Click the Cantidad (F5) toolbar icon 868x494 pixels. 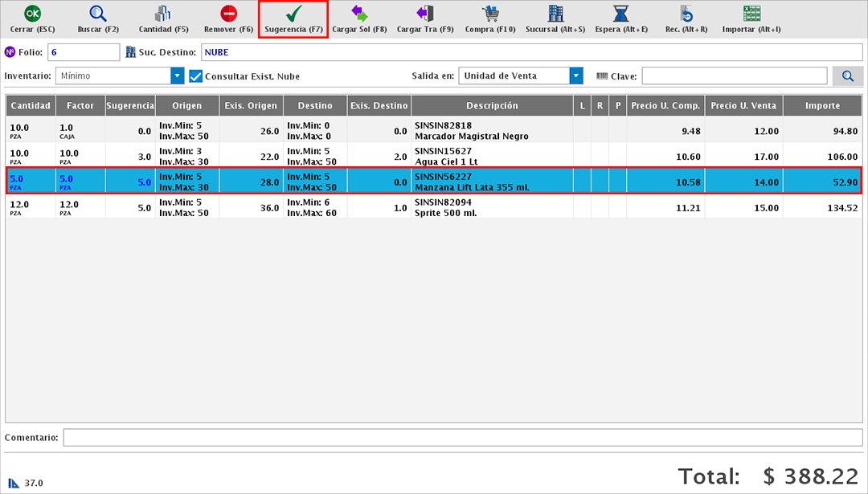(163, 14)
